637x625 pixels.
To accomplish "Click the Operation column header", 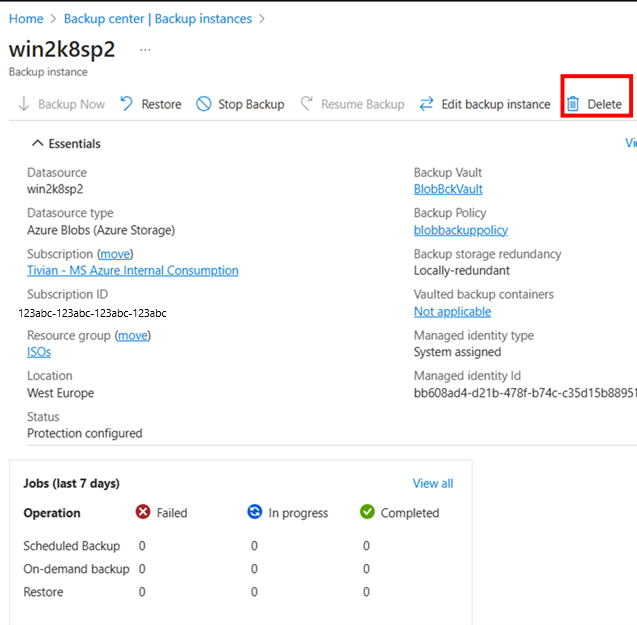I will (52, 513).
